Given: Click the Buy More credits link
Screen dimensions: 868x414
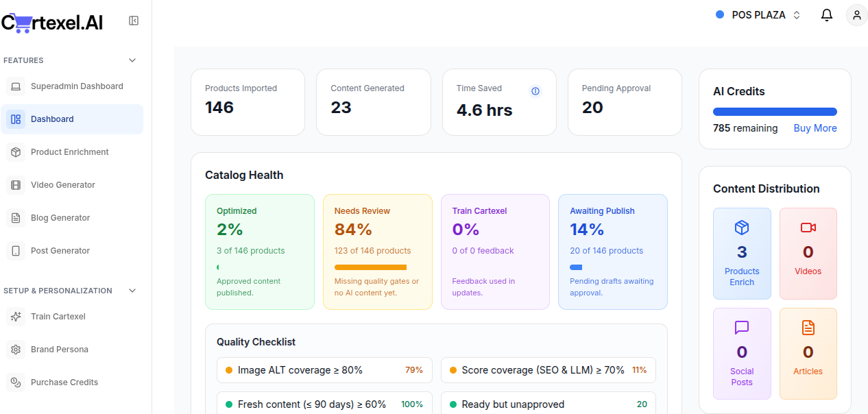Looking at the screenshot, I should pos(815,128).
